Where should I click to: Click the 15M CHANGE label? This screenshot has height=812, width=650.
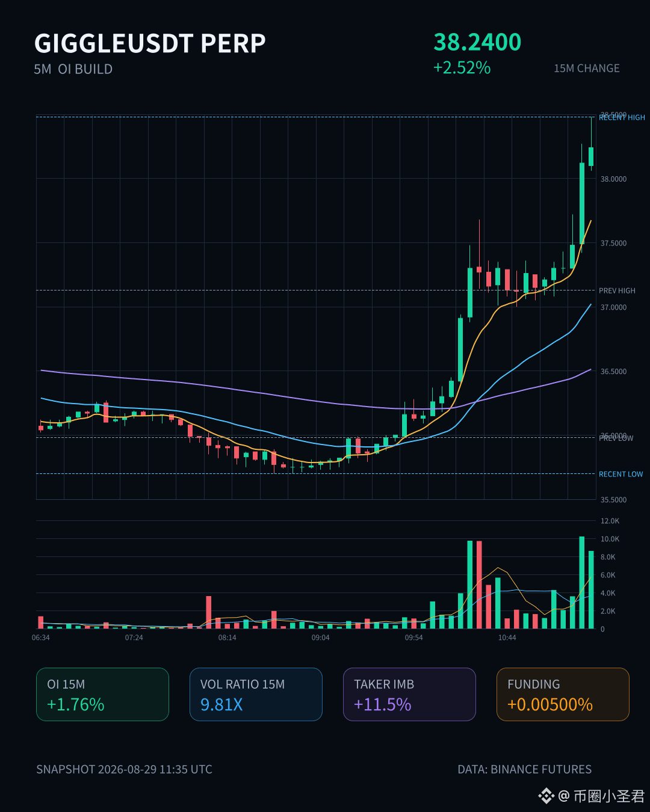tap(587, 69)
